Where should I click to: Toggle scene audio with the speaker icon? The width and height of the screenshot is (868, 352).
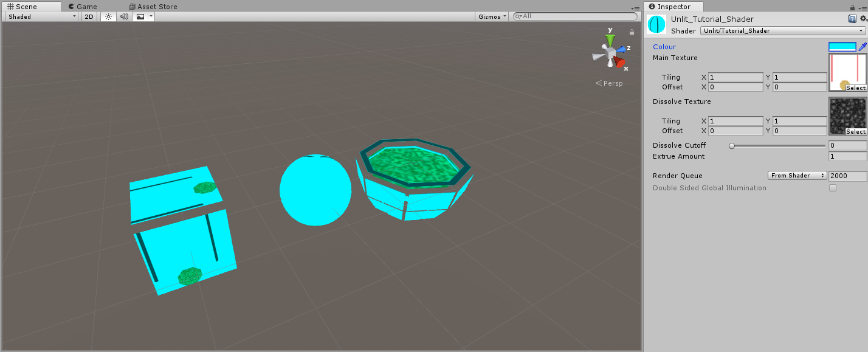pyautogui.click(x=123, y=16)
